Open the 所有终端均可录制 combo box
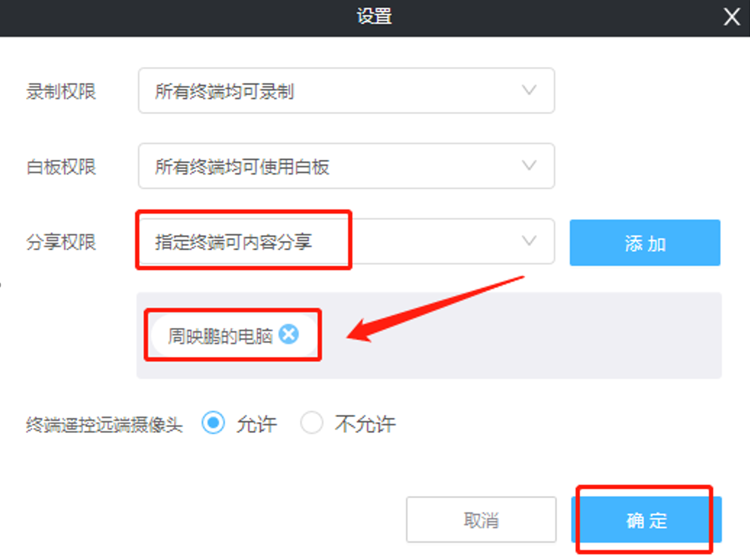The width and height of the screenshot is (750, 560). 346,90
